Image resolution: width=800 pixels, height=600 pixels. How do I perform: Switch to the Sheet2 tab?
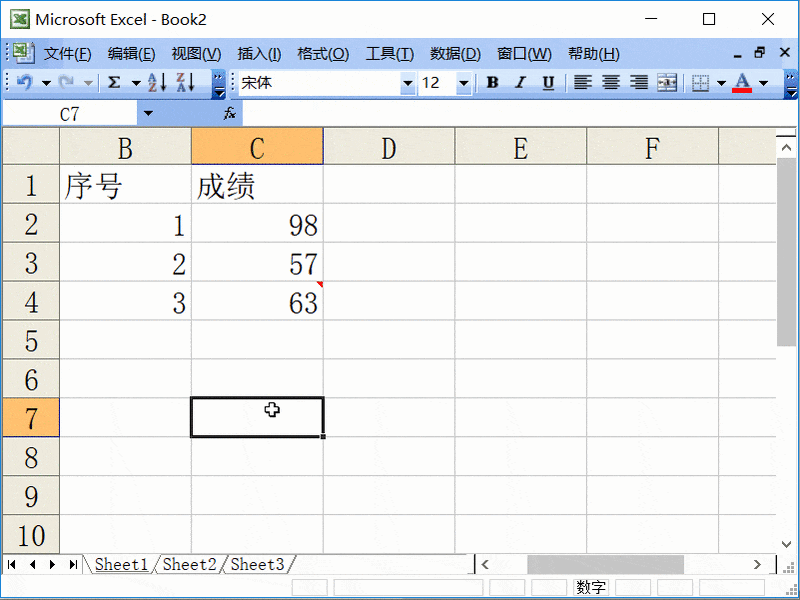pyautogui.click(x=188, y=564)
